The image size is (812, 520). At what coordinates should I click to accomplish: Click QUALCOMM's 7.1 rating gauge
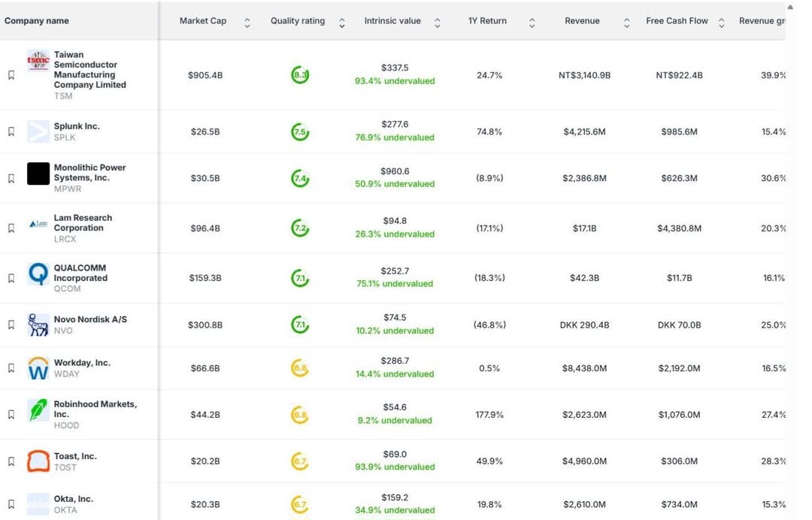(300, 278)
